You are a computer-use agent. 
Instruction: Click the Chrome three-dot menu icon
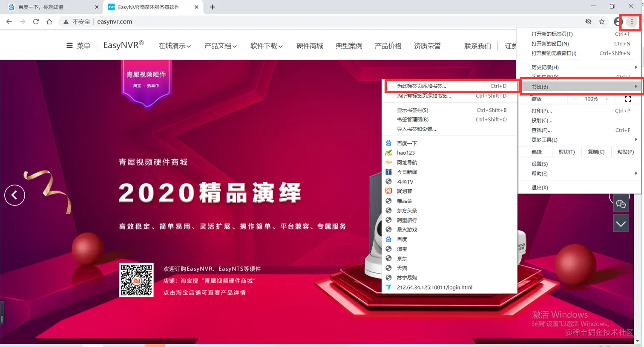(x=632, y=22)
